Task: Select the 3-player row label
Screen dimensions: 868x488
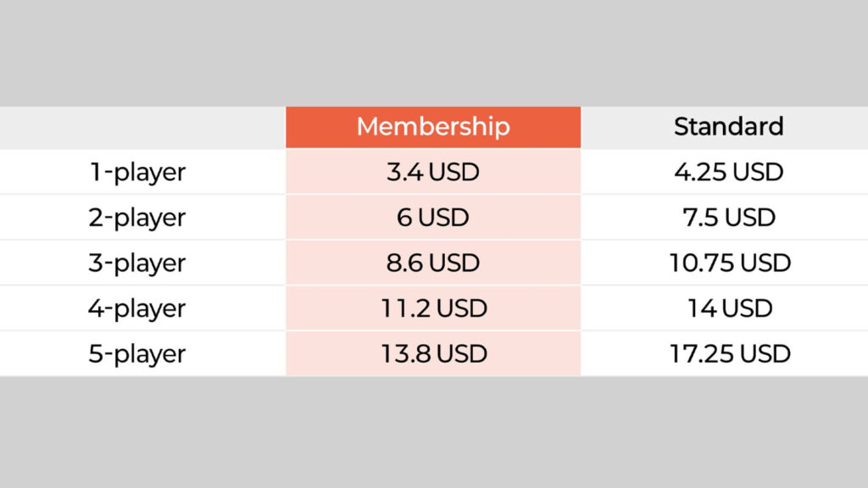Action: click(136, 263)
